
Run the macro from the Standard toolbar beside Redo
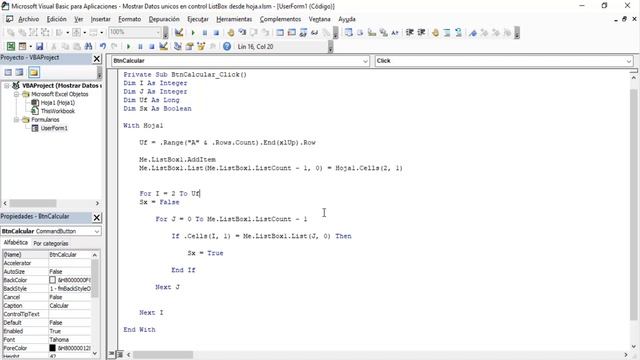point(129,47)
